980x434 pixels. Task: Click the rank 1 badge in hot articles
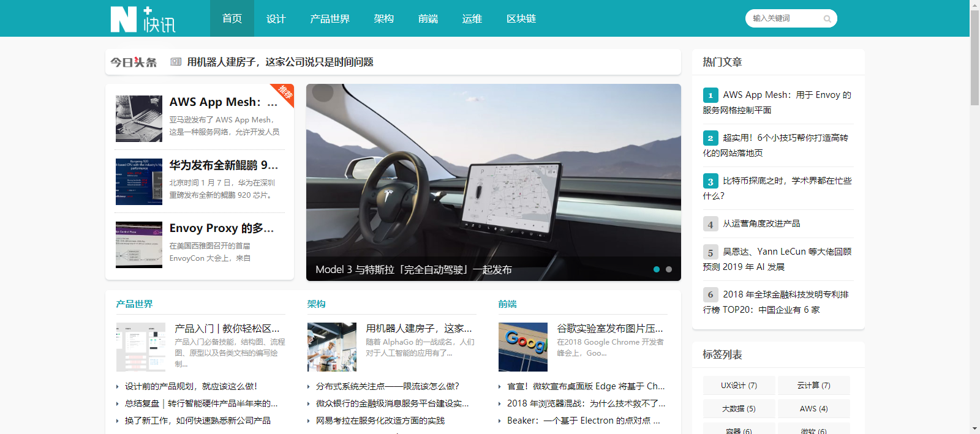(710, 95)
